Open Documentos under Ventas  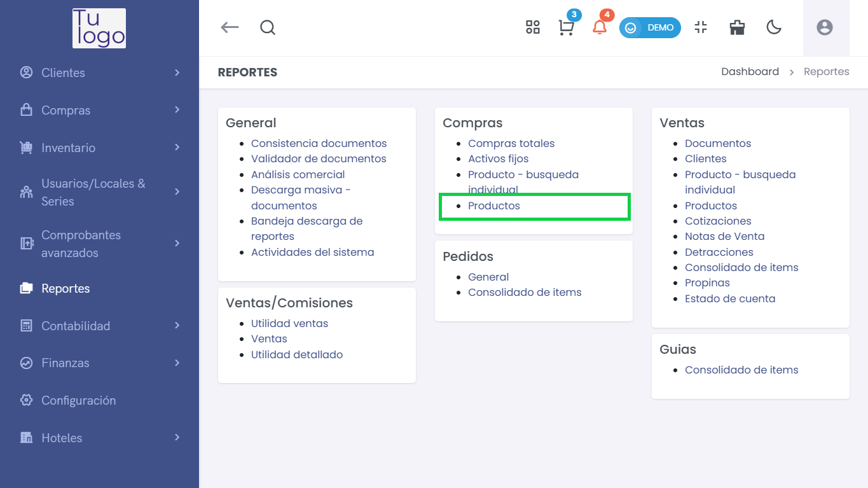(718, 143)
